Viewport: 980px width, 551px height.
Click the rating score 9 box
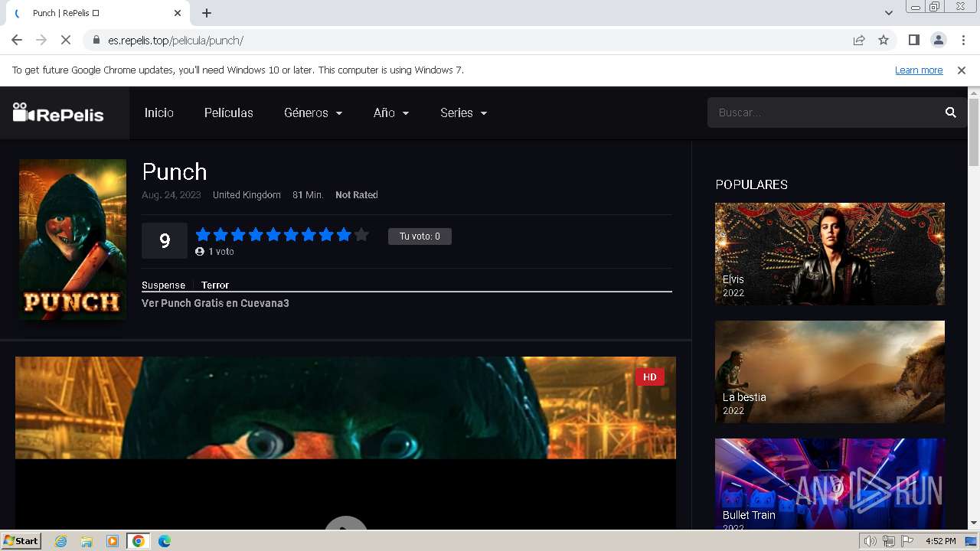click(x=165, y=240)
